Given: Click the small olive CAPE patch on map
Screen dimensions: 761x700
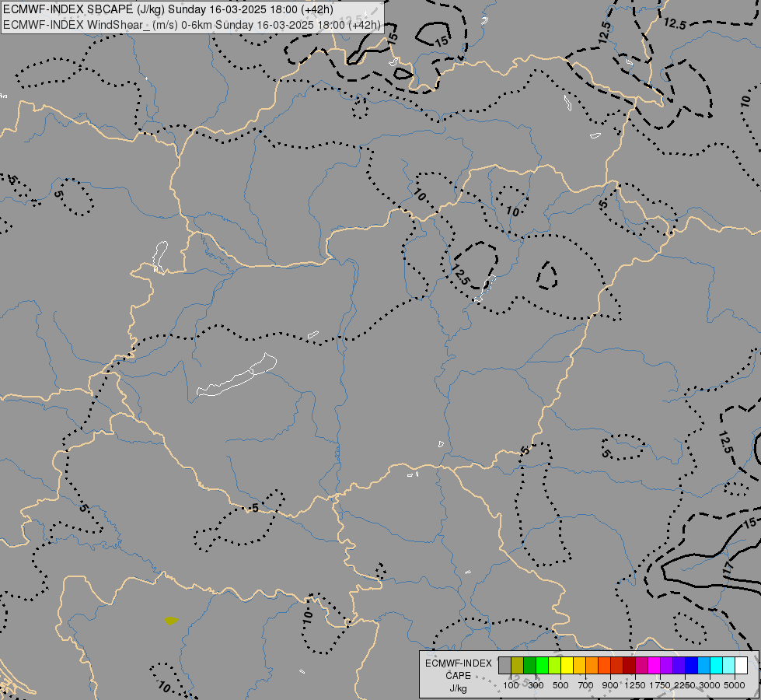Looking at the screenshot, I should tap(171, 621).
